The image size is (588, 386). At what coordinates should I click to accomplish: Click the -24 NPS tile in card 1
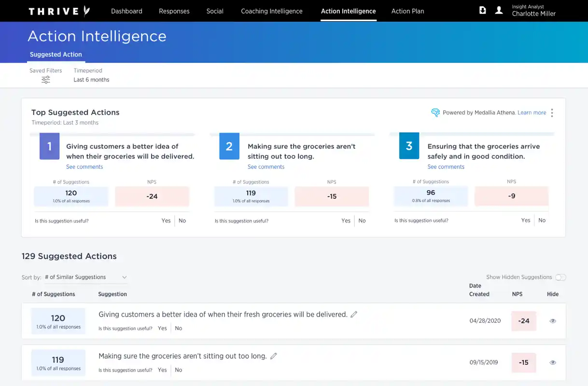pyautogui.click(x=152, y=196)
